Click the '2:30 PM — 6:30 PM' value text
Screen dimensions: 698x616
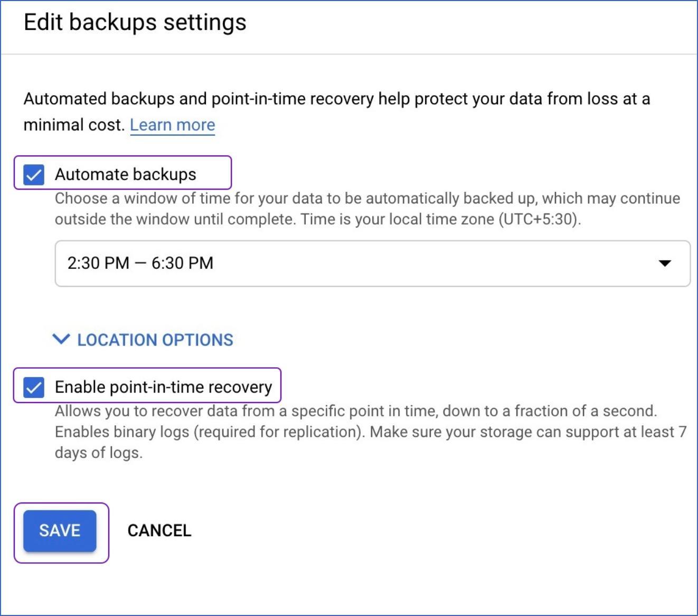[x=140, y=263]
